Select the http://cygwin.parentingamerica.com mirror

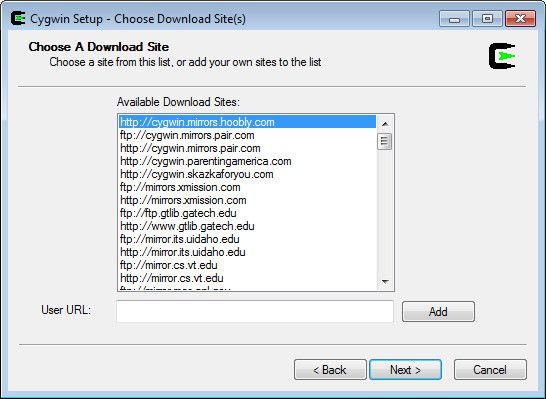pos(248,161)
